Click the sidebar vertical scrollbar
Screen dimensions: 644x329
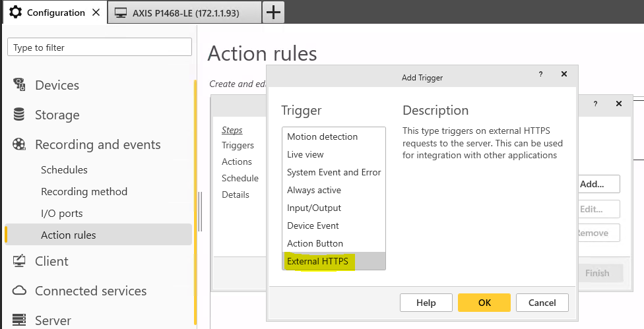pos(195,203)
